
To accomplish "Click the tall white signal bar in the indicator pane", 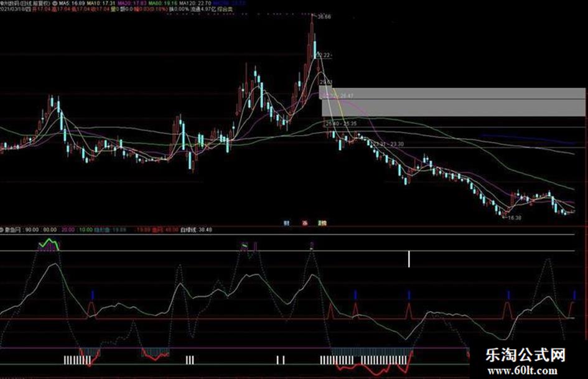I will pos(409,260).
